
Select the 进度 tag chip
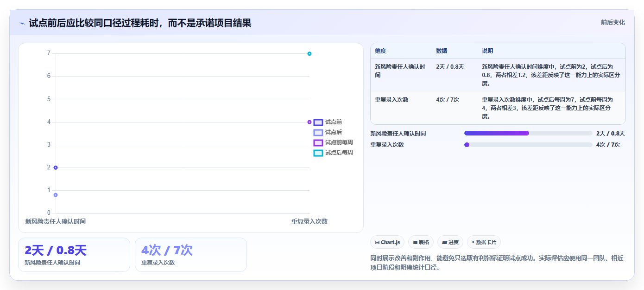click(x=450, y=242)
